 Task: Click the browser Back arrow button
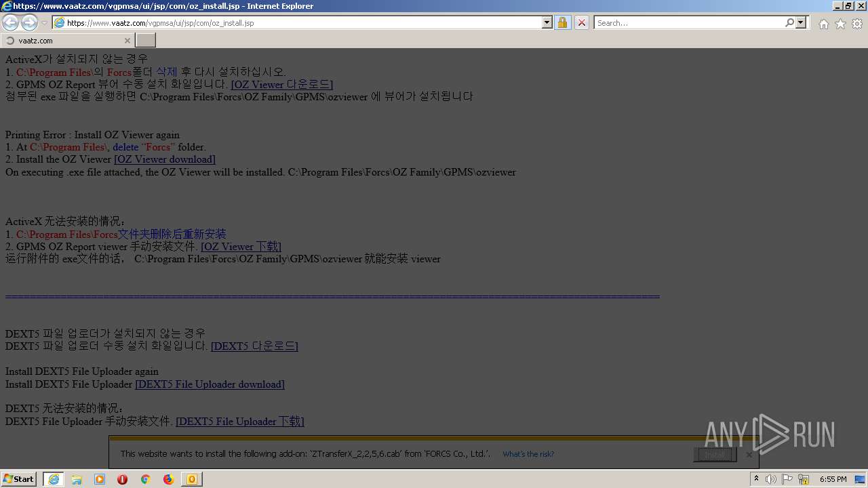click(10, 22)
